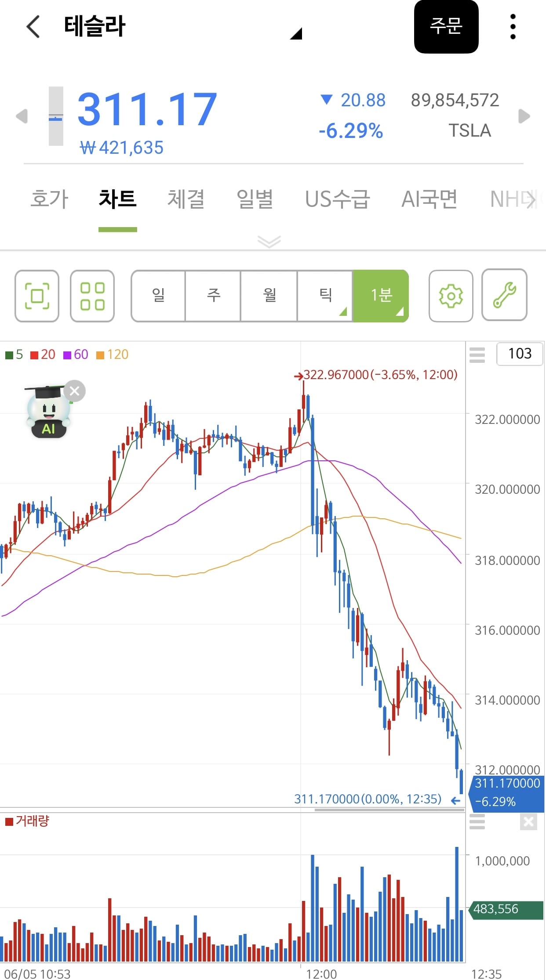Open the 1분 minute period dropdown
The image size is (546, 980).
tap(381, 296)
